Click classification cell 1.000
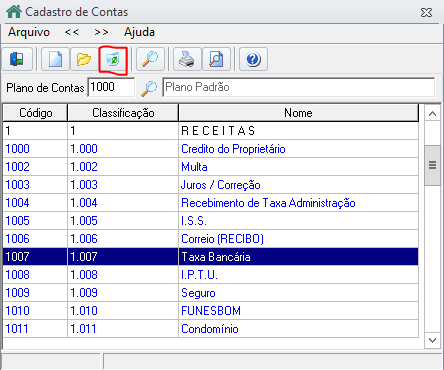This screenshot has width=444, height=370. (123, 149)
